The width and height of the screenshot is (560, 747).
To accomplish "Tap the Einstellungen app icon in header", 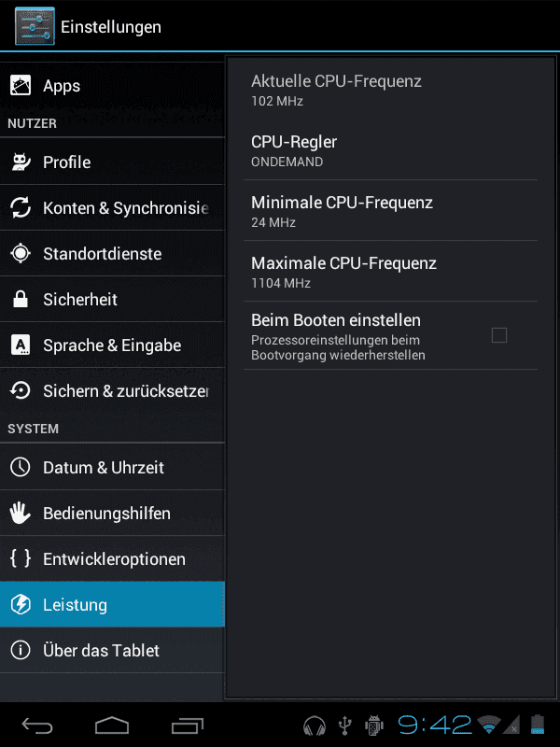I will 35,26.
